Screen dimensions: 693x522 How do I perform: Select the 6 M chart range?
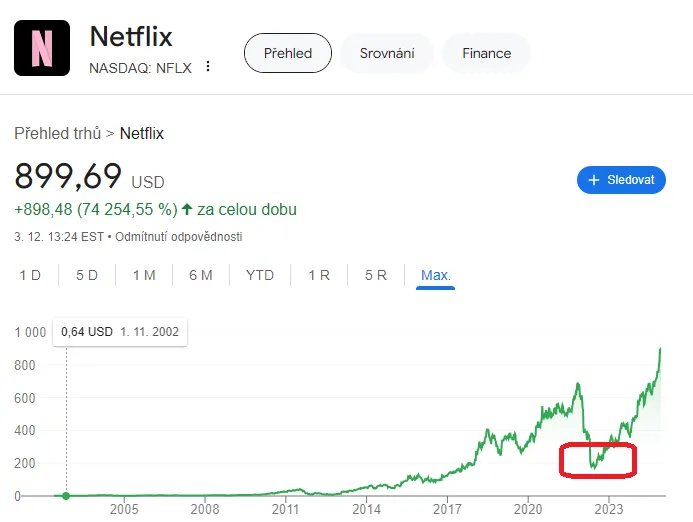coord(201,275)
